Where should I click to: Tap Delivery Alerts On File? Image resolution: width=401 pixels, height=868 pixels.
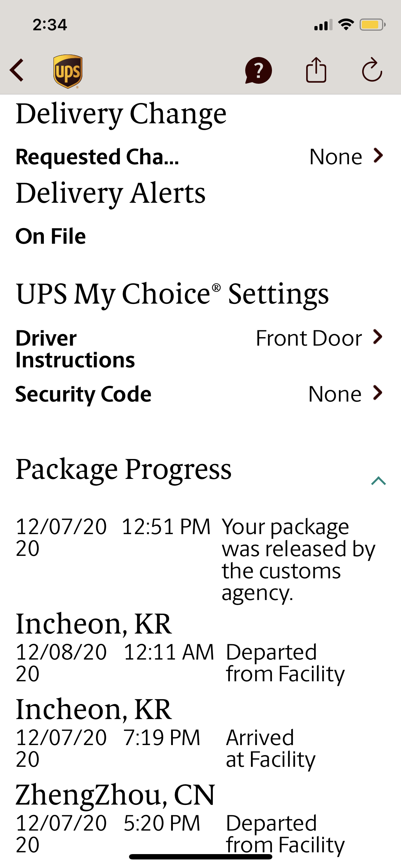[51, 236]
